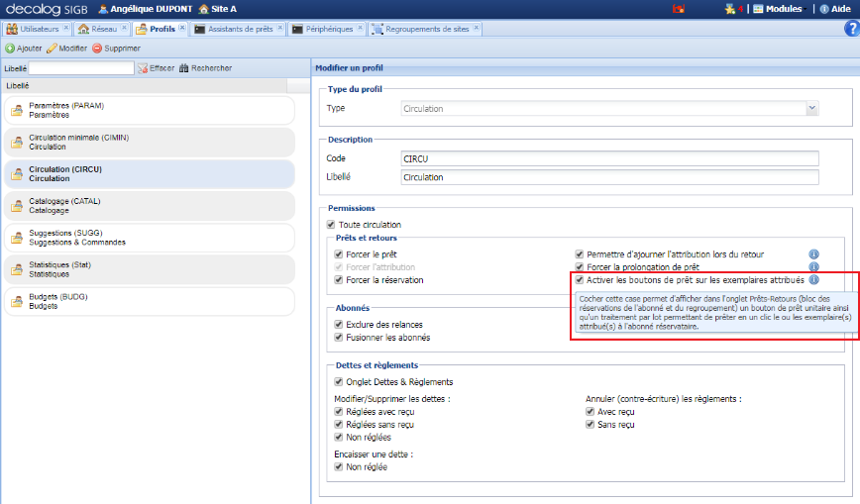860x504 pixels.
Task: Click the Code text field
Action: 609,158
